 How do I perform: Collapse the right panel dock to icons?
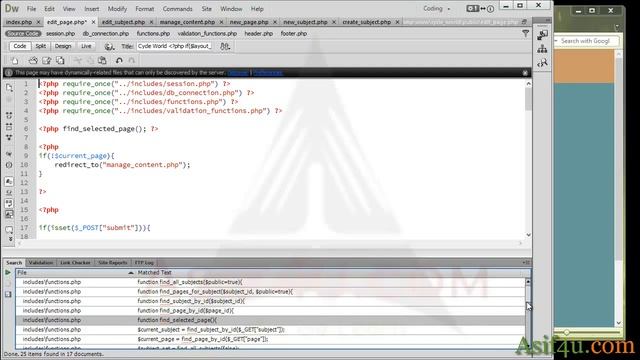click(547, 20)
